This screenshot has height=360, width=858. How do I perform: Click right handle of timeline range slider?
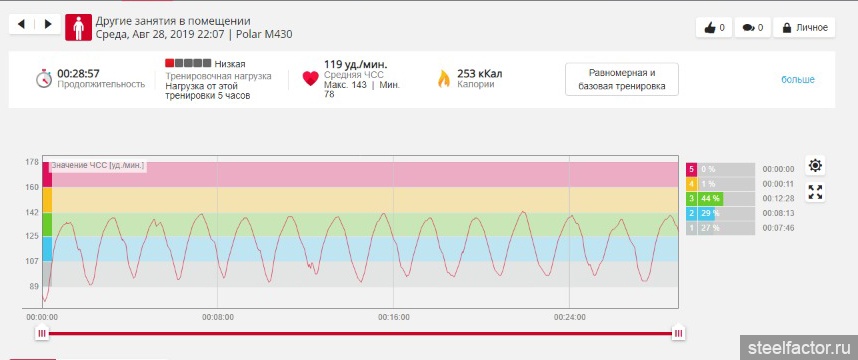tap(679, 333)
